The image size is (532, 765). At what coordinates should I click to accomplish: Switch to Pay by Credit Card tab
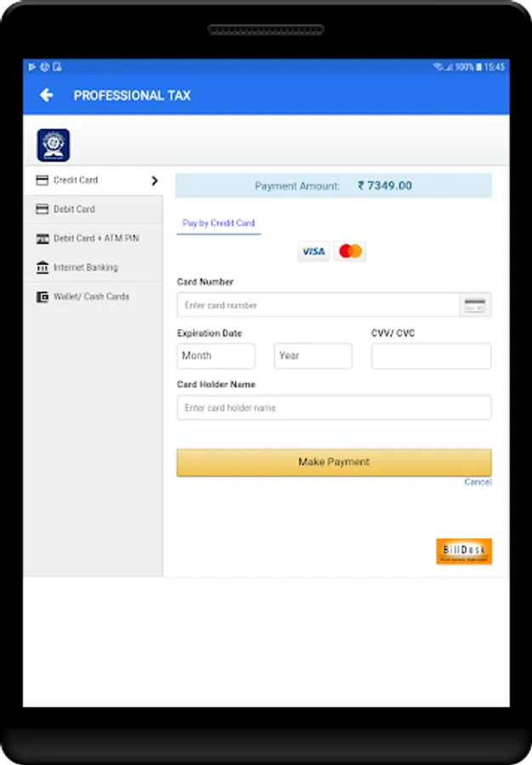pos(218,224)
